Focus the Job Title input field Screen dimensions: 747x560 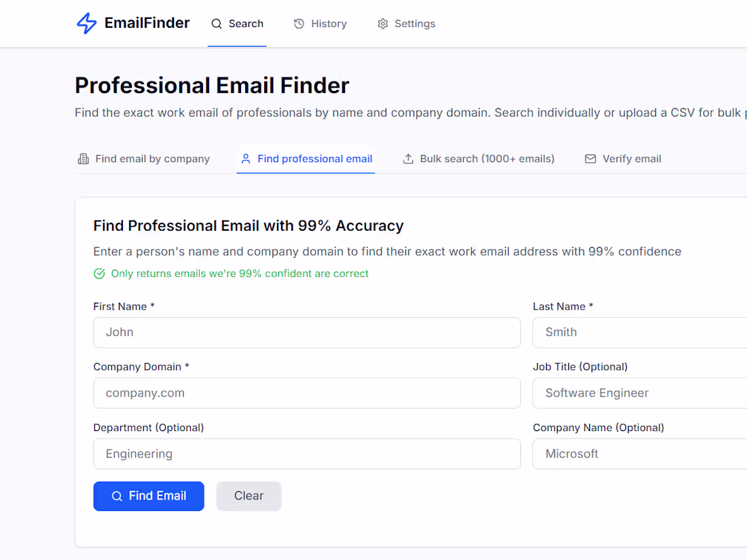[x=640, y=393]
